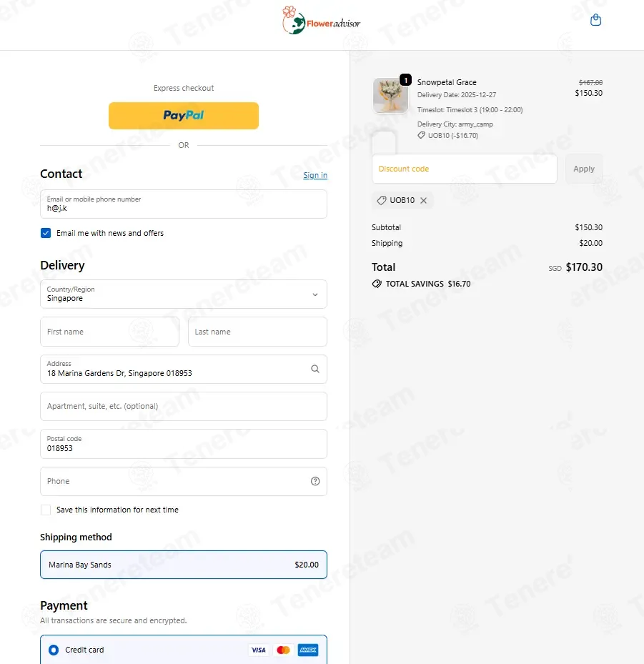
Task: Click the Subtotal $150.30 value
Action: 588,227
